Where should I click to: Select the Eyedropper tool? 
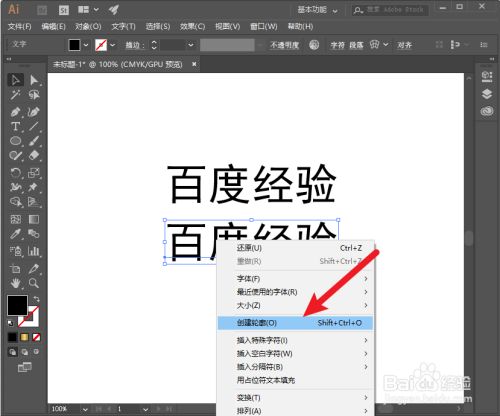[x=15, y=234]
